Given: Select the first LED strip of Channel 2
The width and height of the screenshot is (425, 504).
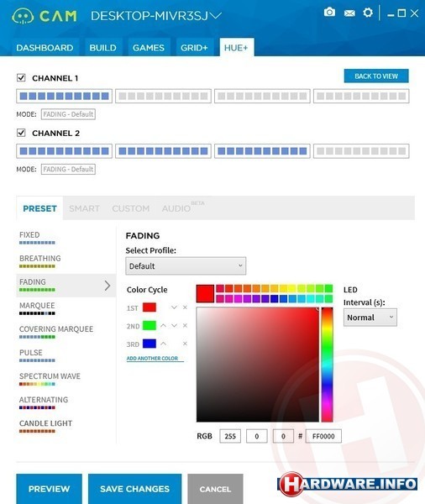Looking at the screenshot, I should pyautogui.click(x=65, y=151).
